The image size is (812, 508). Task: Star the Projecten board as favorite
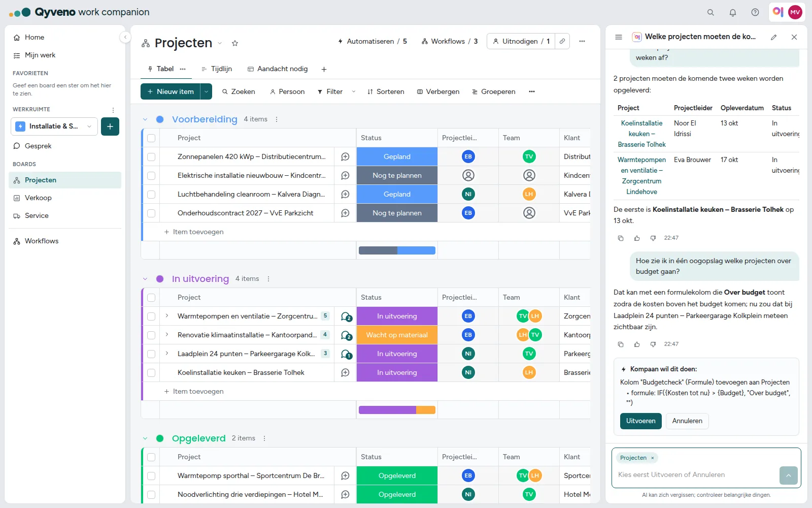(x=235, y=43)
